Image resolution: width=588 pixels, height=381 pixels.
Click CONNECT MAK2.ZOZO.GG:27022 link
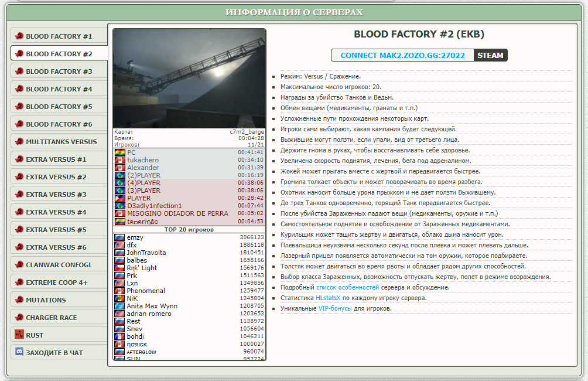(402, 55)
